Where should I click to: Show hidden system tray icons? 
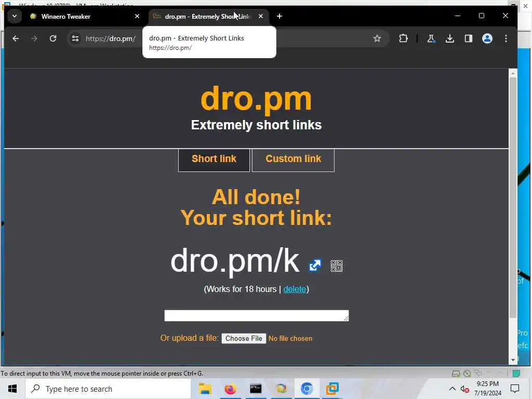(x=453, y=389)
